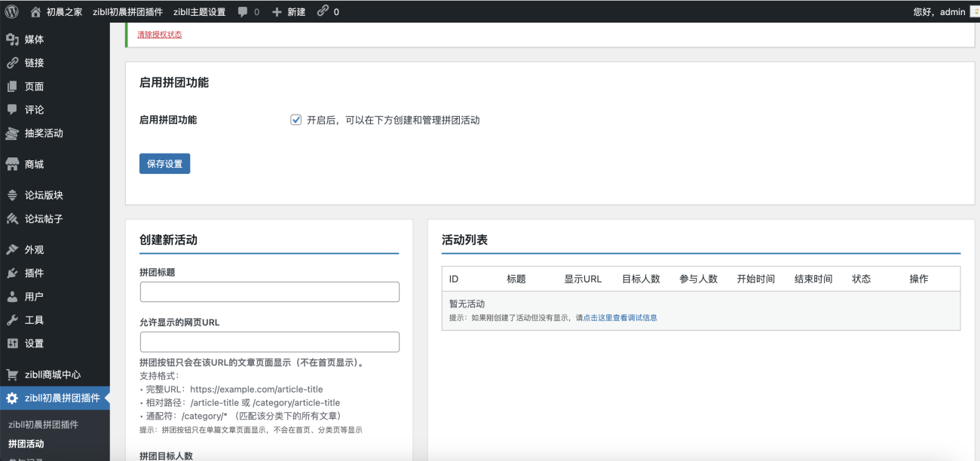
Task: Click the plus icon for 新建
Action: pos(277,11)
